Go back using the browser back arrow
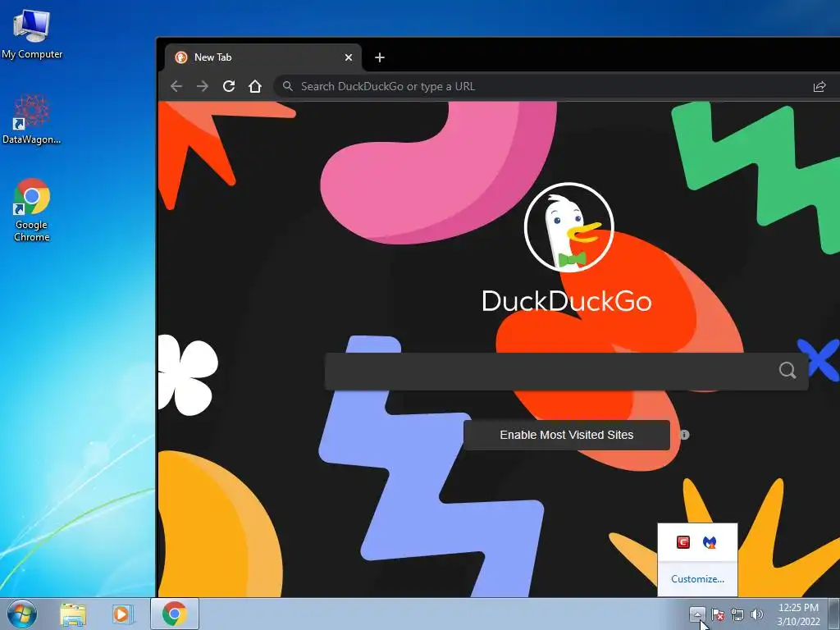This screenshot has height=630, width=840. [x=176, y=86]
